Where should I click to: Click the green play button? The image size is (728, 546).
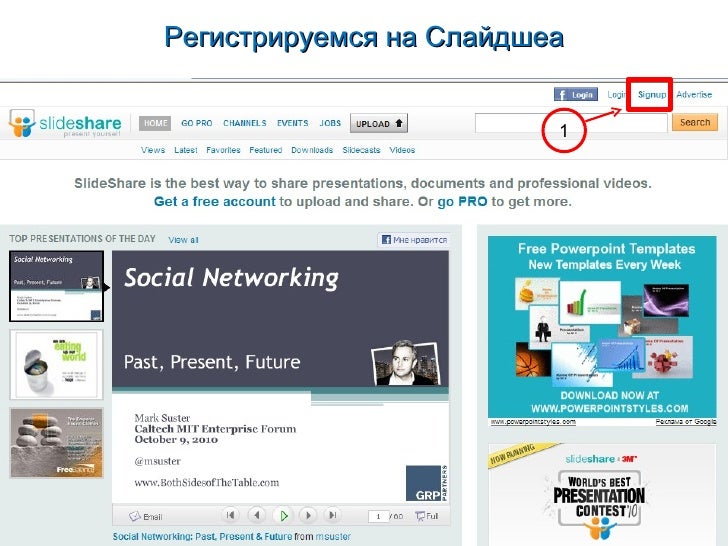(283, 515)
